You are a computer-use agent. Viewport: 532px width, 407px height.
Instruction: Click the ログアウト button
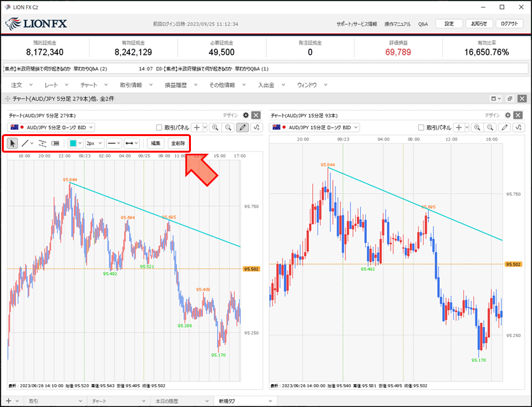(x=509, y=24)
